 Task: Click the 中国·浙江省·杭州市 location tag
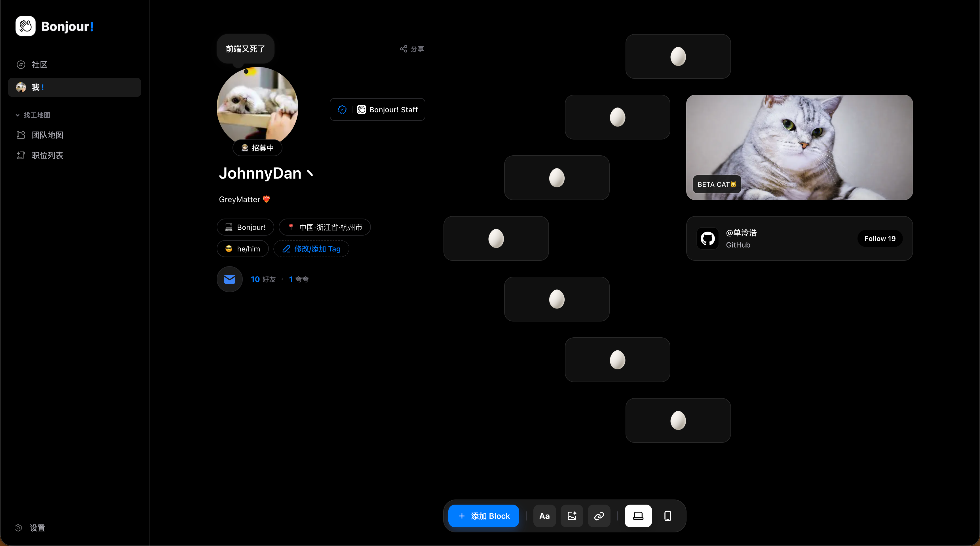(x=325, y=227)
